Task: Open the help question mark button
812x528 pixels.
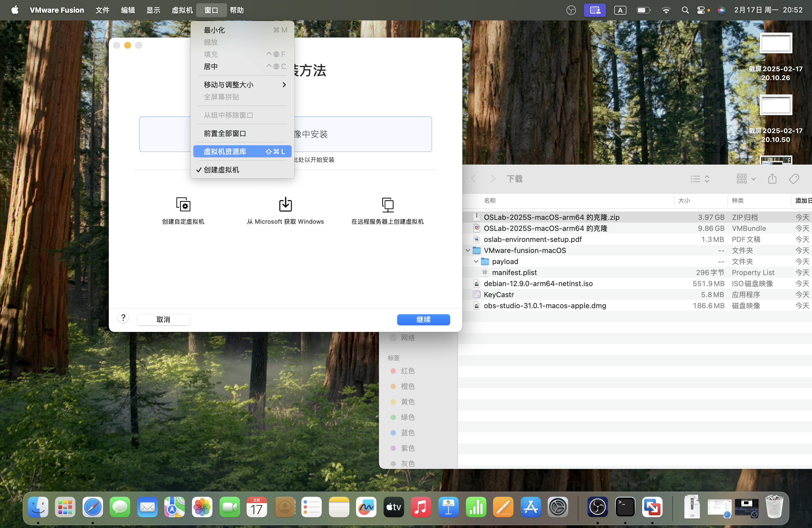Action: pos(123,318)
